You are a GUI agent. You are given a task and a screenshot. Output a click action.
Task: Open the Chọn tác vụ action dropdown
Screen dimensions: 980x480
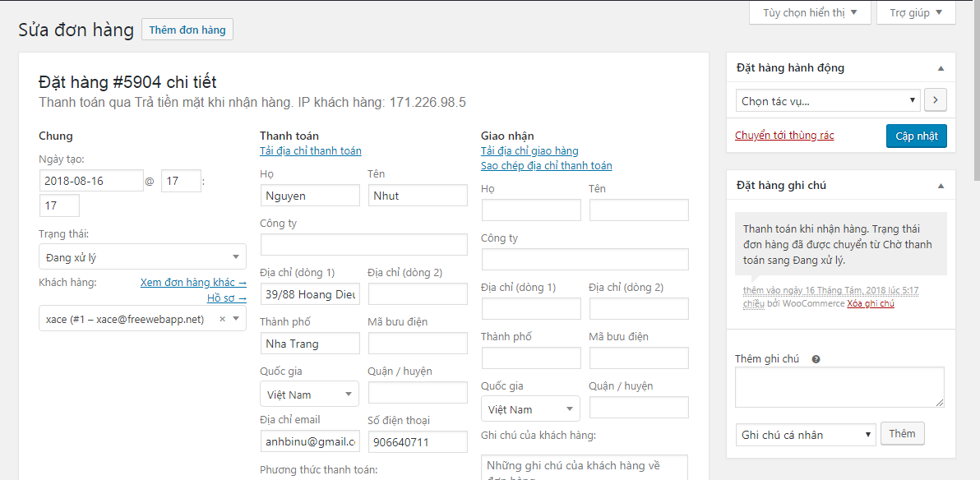click(827, 101)
